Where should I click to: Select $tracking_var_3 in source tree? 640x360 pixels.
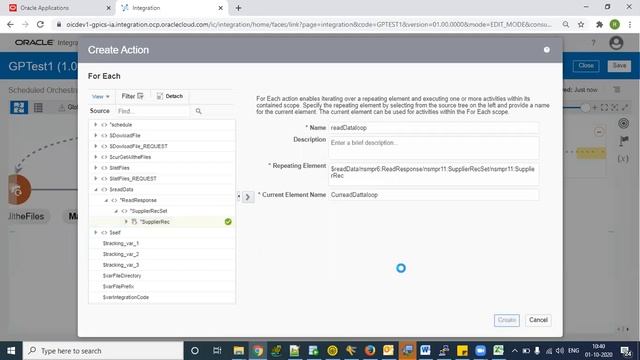[x=121, y=265]
